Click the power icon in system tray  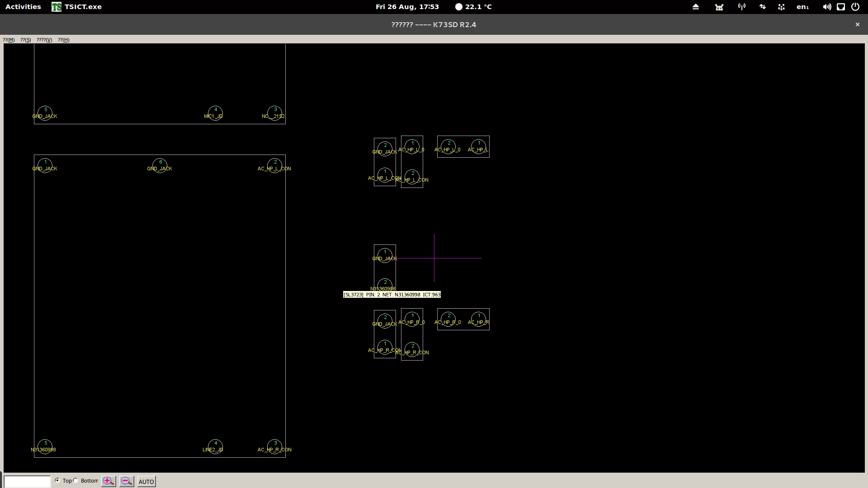(855, 7)
